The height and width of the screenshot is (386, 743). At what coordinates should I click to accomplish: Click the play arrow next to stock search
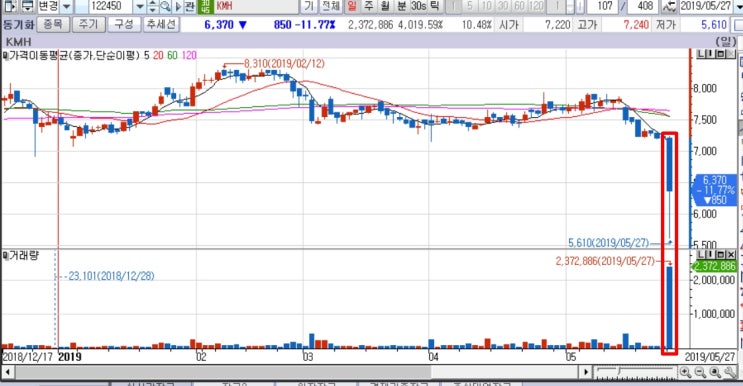[x=178, y=6]
